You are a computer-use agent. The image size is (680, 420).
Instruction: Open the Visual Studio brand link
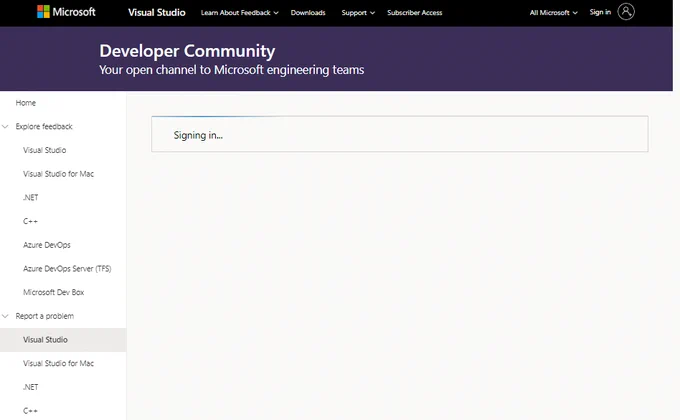157,13
